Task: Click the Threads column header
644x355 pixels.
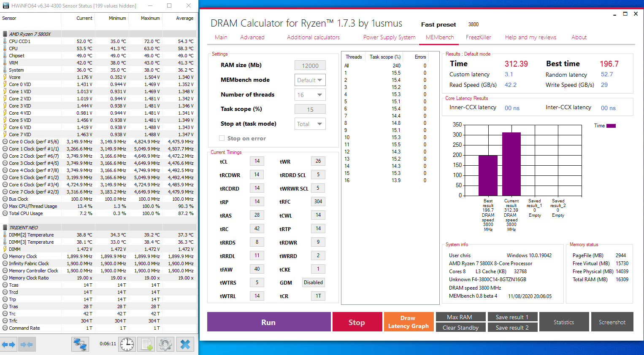Action: pyautogui.click(x=354, y=57)
